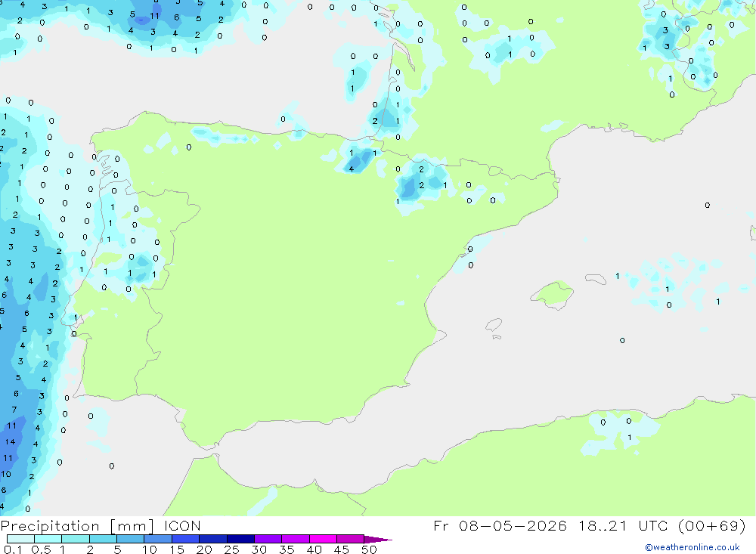
Task: Click the over-50 arrow tip of legend
Action: 378,539
